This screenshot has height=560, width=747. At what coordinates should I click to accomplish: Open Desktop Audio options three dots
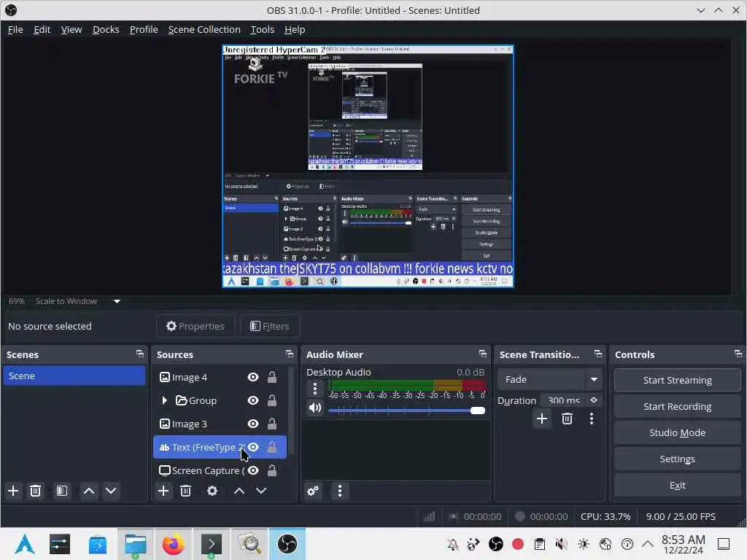(x=315, y=389)
